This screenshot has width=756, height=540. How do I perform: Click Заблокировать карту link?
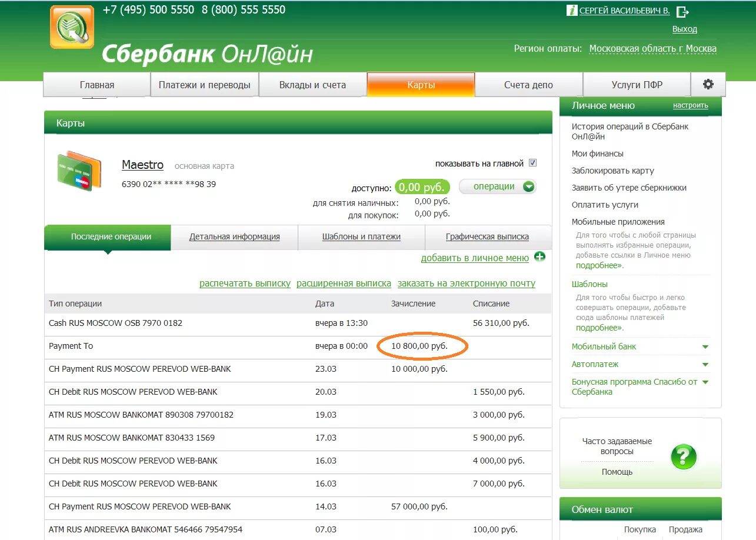point(612,171)
